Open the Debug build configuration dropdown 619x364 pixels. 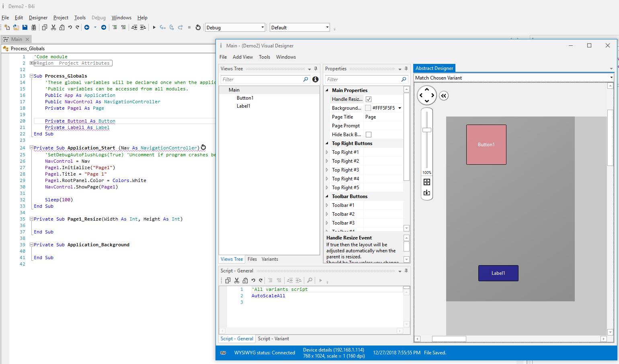tap(262, 28)
